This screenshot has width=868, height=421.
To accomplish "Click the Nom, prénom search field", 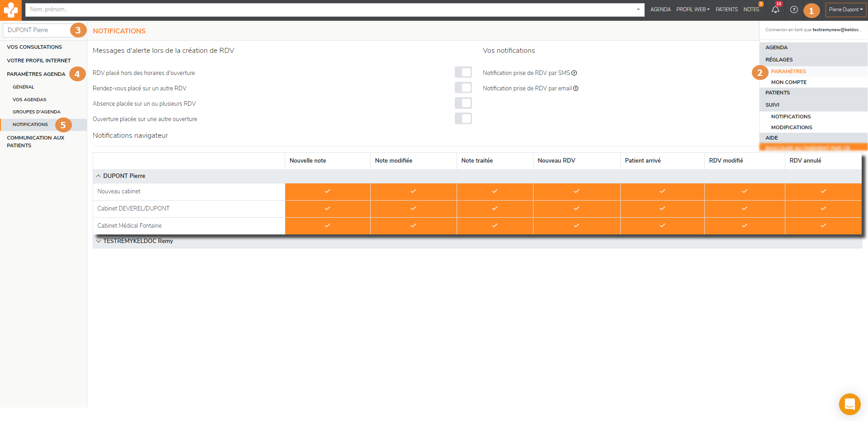I will click(x=330, y=9).
